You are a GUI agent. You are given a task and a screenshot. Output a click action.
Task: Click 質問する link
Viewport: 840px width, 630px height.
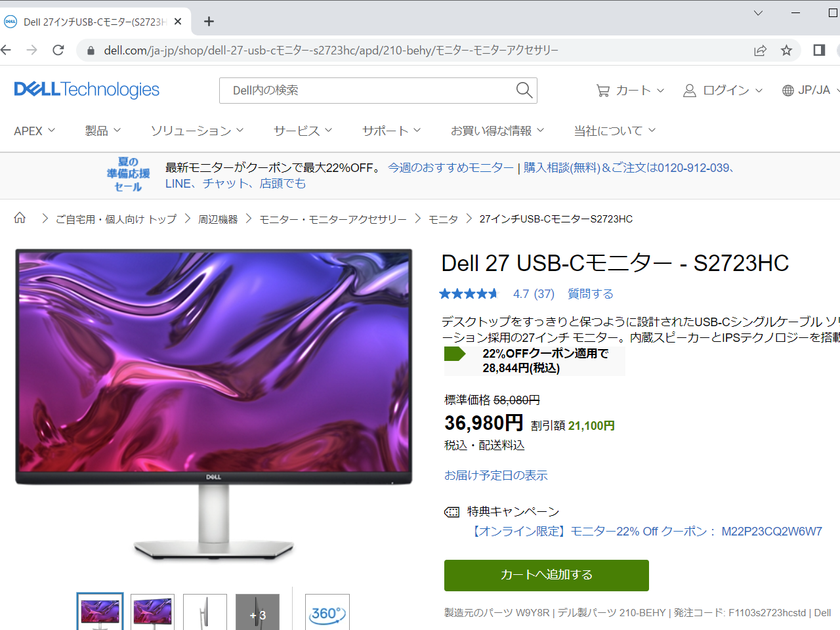click(x=590, y=294)
